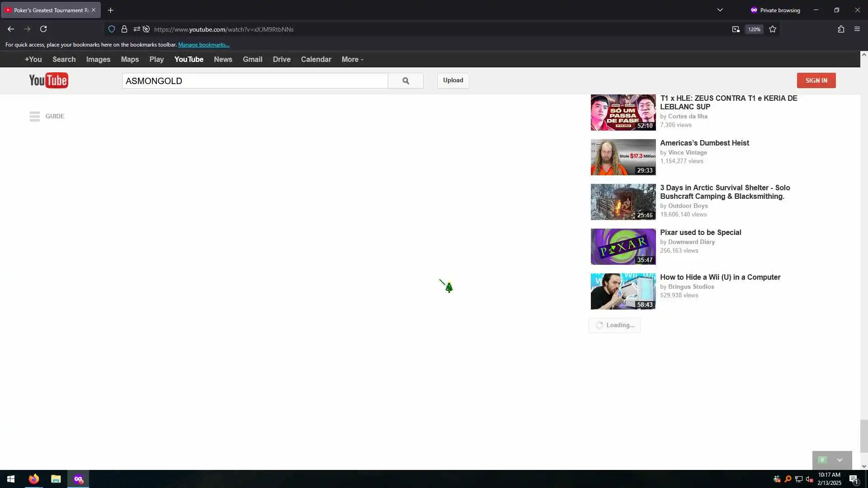Reset the 120% zoom level indicator
The width and height of the screenshot is (868, 488).
[754, 29]
